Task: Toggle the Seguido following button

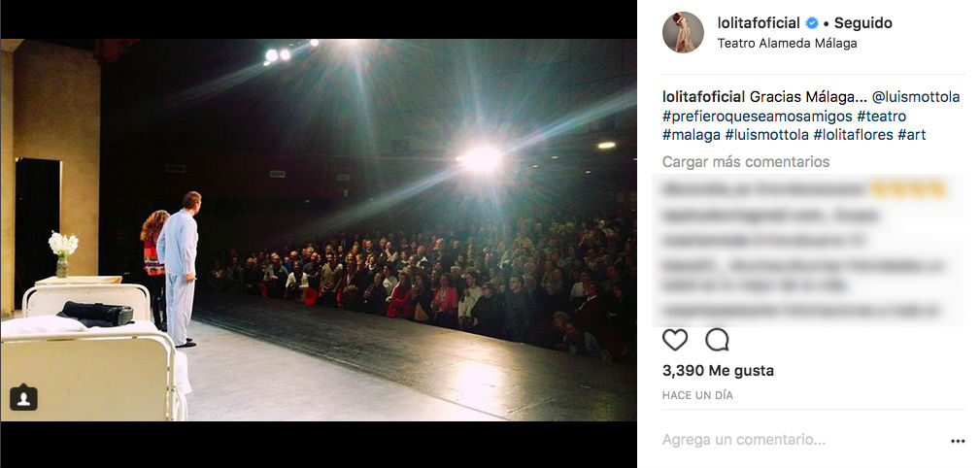Action: [x=863, y=23]
